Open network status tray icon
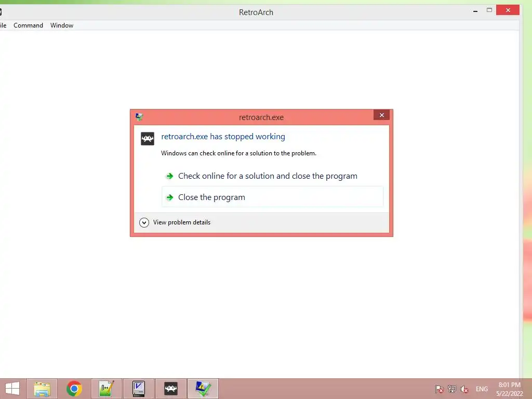This screenshot has height=399, width=532. (x=452, y=389)
